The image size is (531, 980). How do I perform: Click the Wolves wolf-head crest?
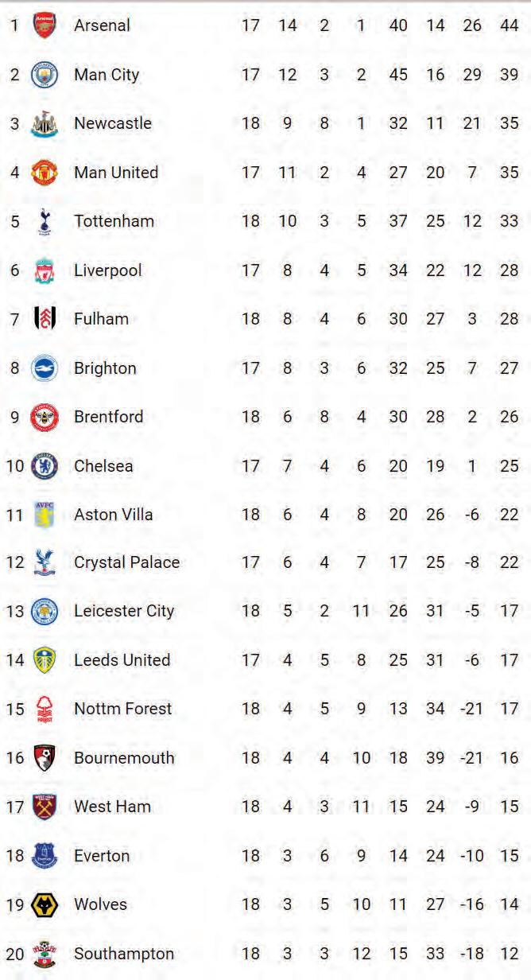45,905
